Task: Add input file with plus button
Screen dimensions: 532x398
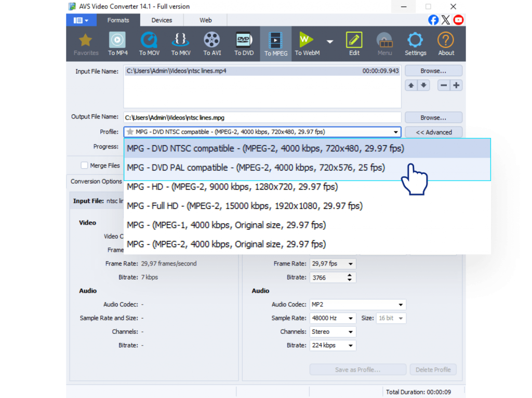Action: coord(456,86)
